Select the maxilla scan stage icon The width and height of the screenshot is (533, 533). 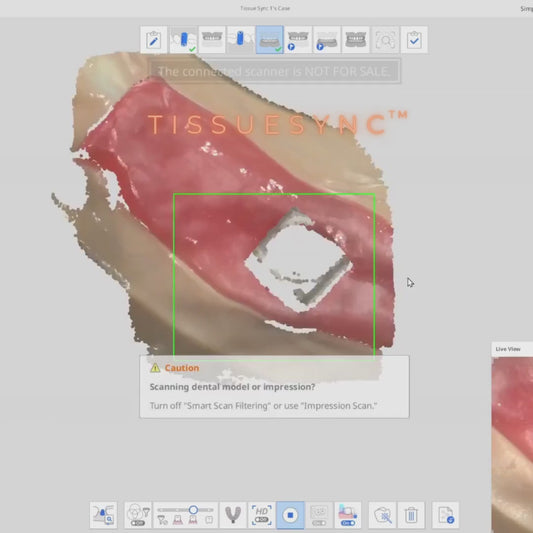coord(212,40)
